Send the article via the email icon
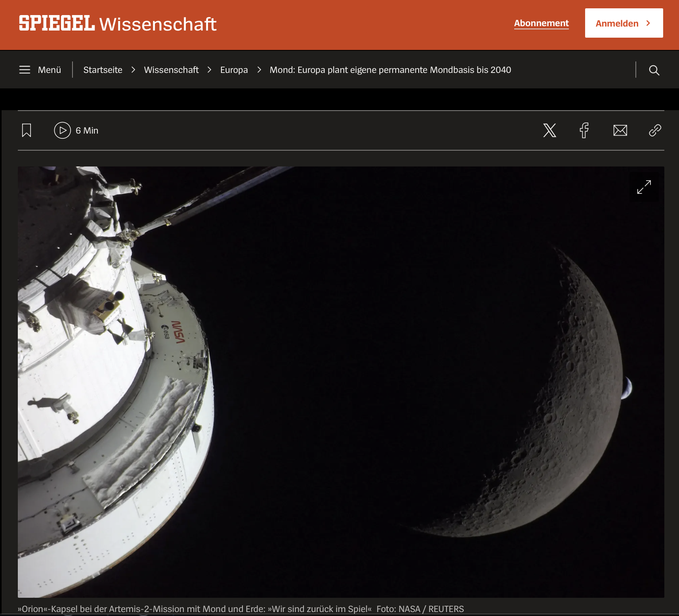 point(620,130)
